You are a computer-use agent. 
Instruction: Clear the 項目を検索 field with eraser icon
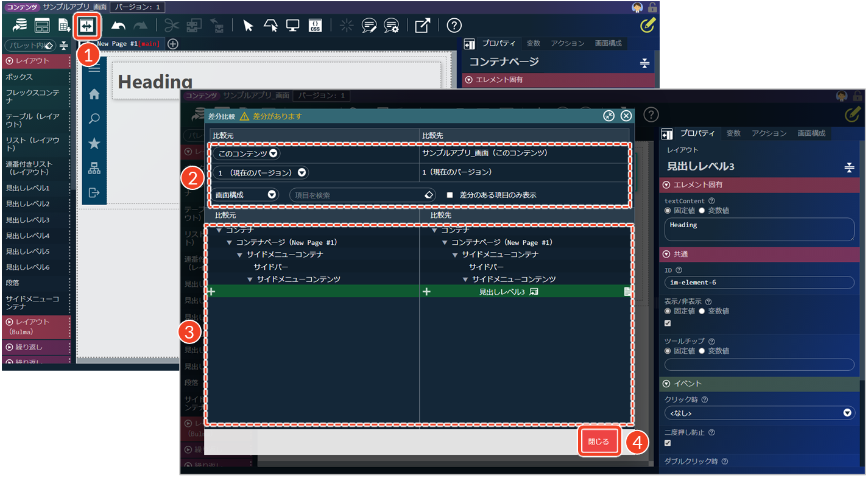[x=428, y=195]
